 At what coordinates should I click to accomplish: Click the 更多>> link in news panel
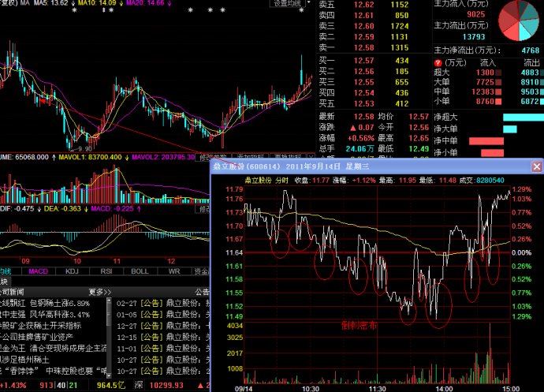point(99,292)
